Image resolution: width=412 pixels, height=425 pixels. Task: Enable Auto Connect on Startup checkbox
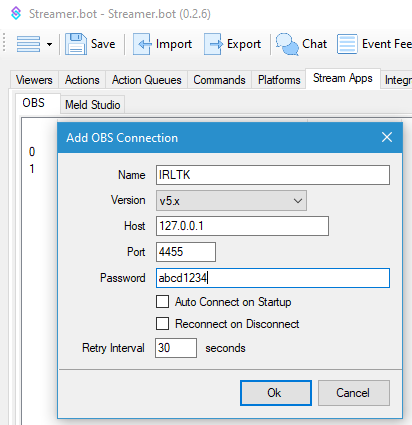[162, 302]
